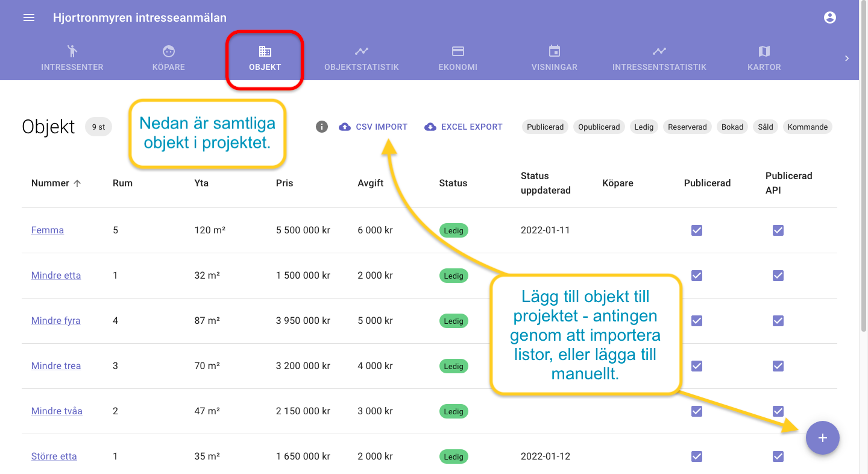Image resolution: width=868 pixels, height=474 pixels.
Task: Filter objects by the Såld chip
Action: coord(766,127)
